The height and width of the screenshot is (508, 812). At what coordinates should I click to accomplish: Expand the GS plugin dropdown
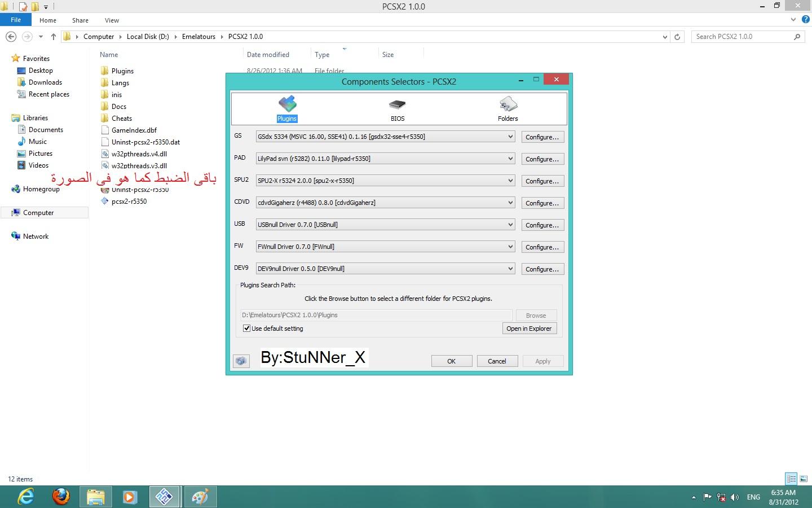tap(510, 137)
